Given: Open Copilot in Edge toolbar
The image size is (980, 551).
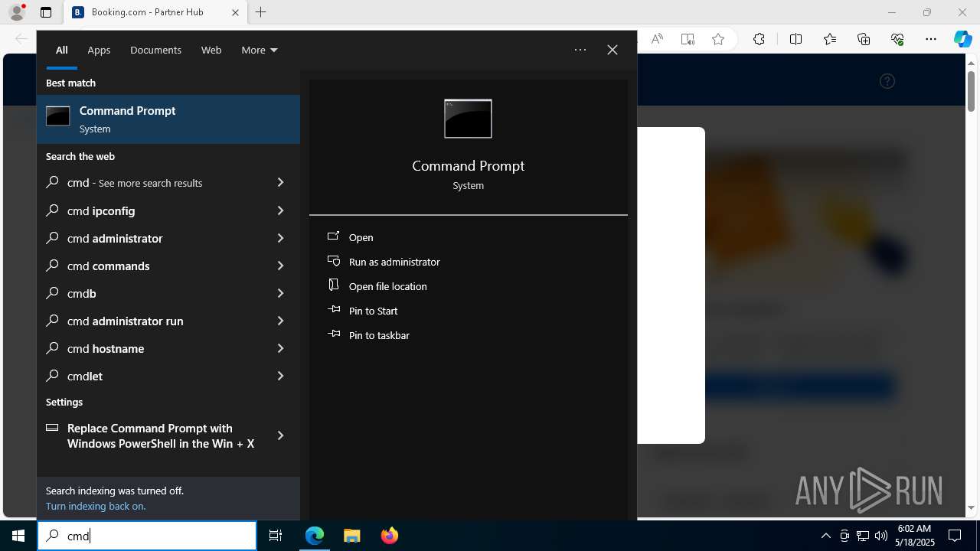Looking at the screenshot, I should (962, 39).
